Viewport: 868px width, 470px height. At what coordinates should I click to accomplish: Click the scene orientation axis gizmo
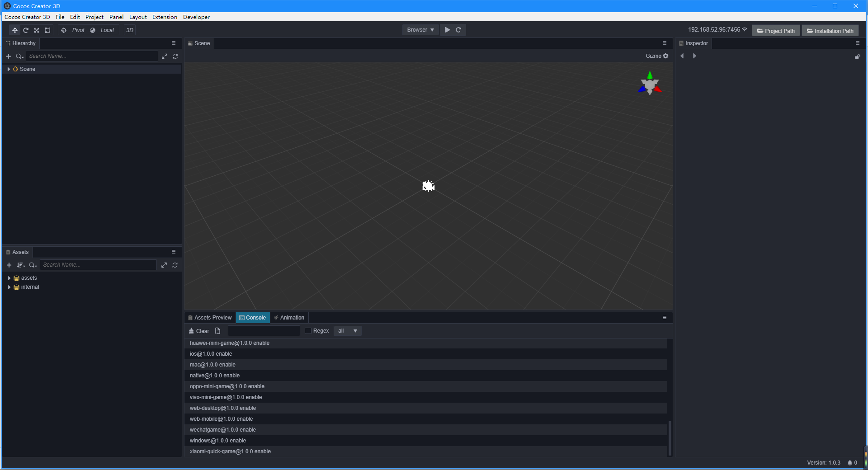click(650, 84)
